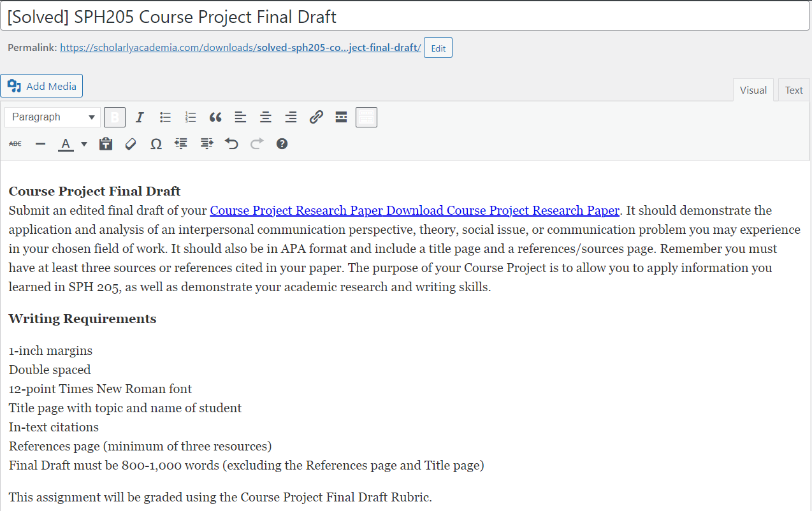Open the Paragraph format dropdown
Screen dimensions: 812x511
point(53,117)
